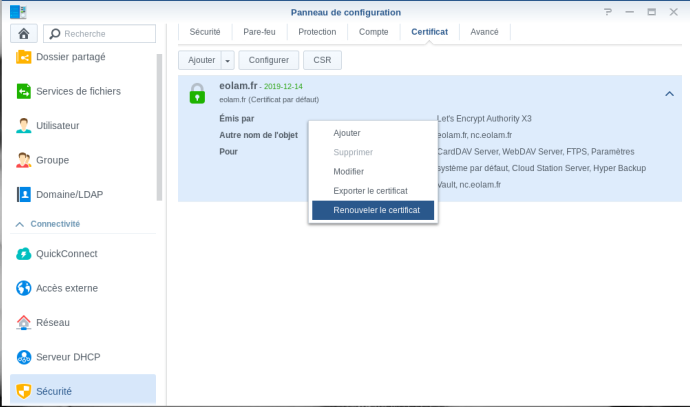690x407 pixels.
Task: Open Réseau settings icon
Action: [x=24, y=322]
